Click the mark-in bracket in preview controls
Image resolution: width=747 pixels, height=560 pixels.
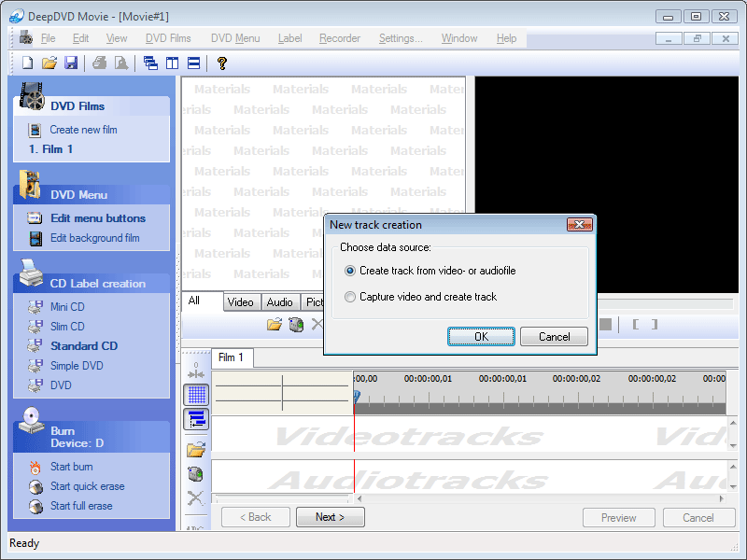(x=635, y=324)
